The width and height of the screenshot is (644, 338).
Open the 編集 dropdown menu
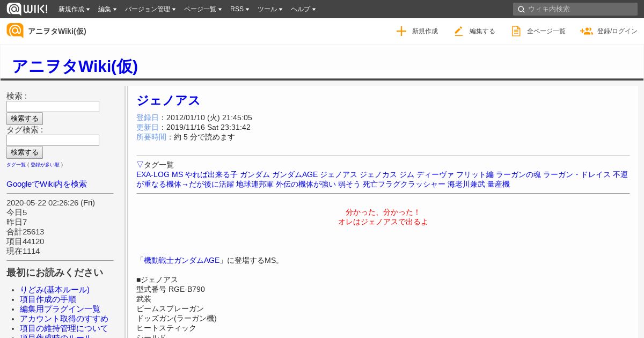(x=107, y=9)
